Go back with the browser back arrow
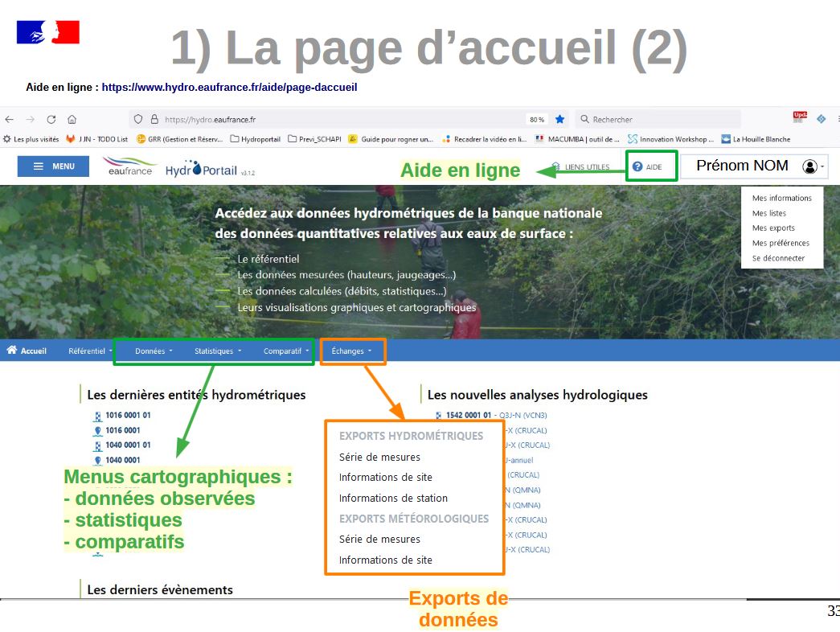The width and height of the screenshot is (840, 632). coord(9,120)
